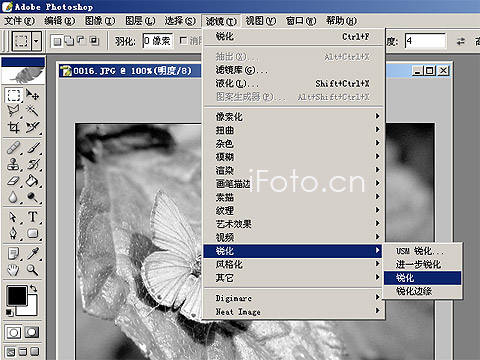This screenshot has height=360, width=480.
Task: Switch to Quick Mask mode
Action: [32, 332]
